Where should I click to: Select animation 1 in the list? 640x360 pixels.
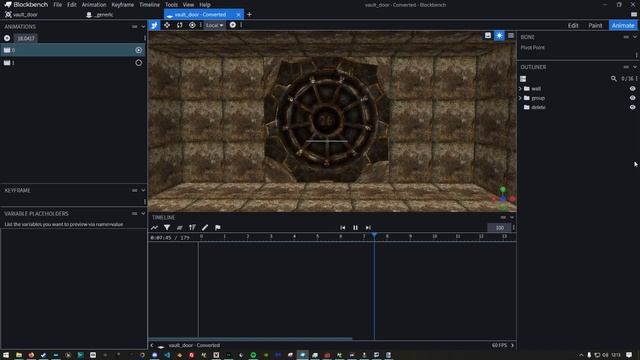tap(73, 63)
